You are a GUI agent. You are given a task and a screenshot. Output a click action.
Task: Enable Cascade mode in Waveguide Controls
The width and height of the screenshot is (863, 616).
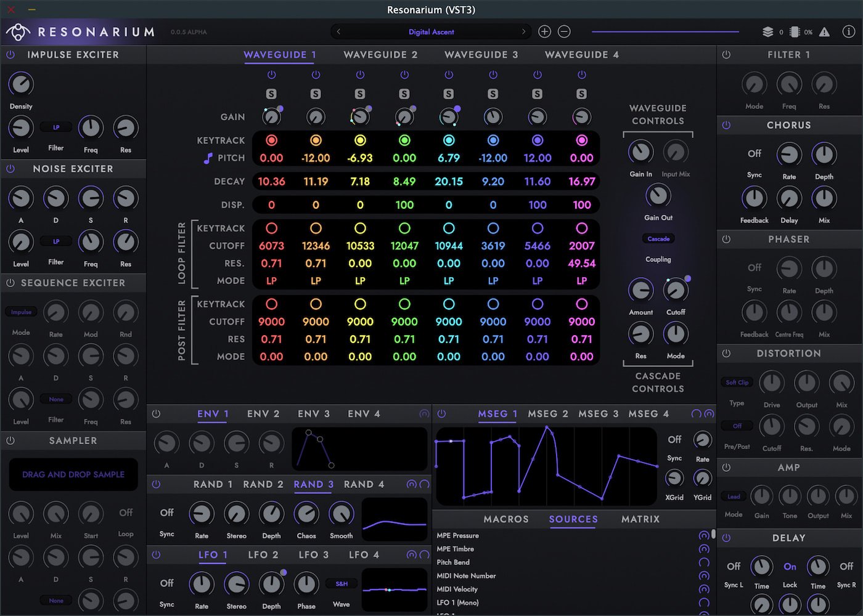point(658,238)
